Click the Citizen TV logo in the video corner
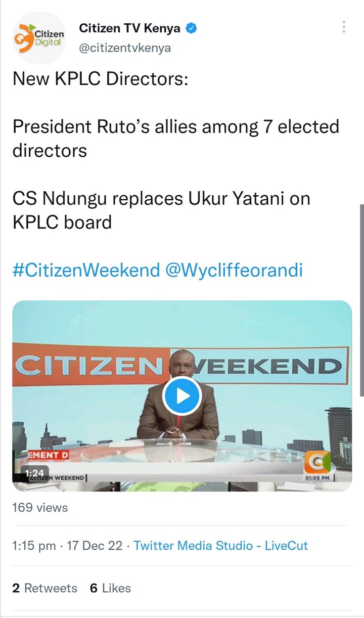This screenshot has width=364, height=618. coord(317,461)
